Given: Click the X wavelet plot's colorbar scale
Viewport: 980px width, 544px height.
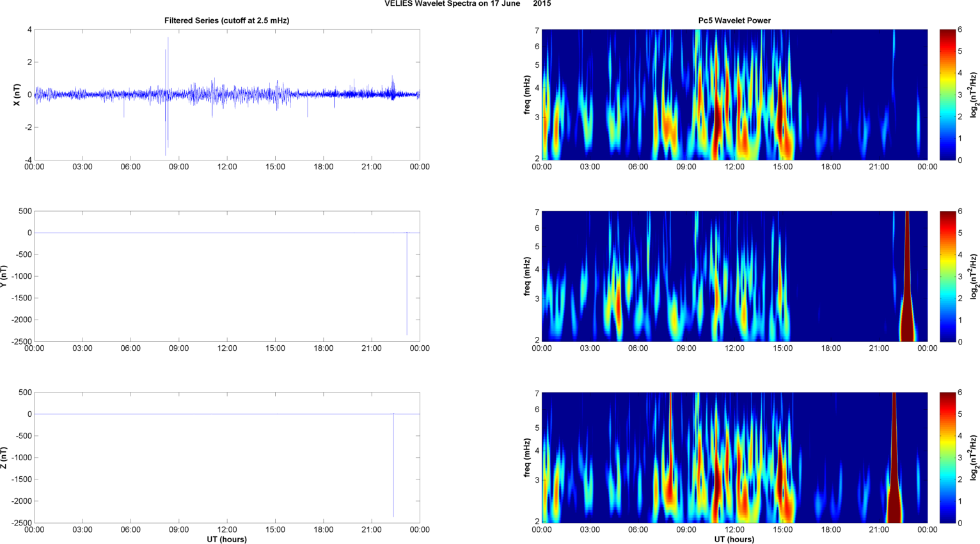Looking at the screenshot, I should (947, 95).
